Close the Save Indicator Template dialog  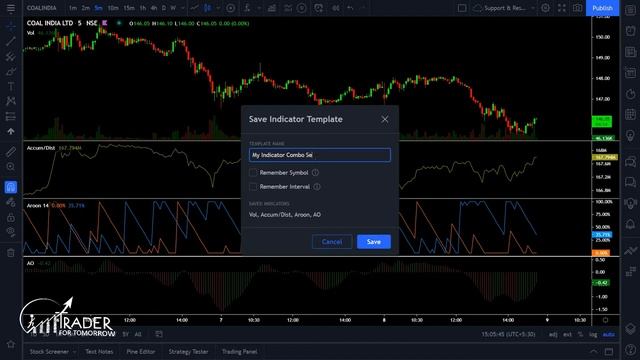(384, 119)
